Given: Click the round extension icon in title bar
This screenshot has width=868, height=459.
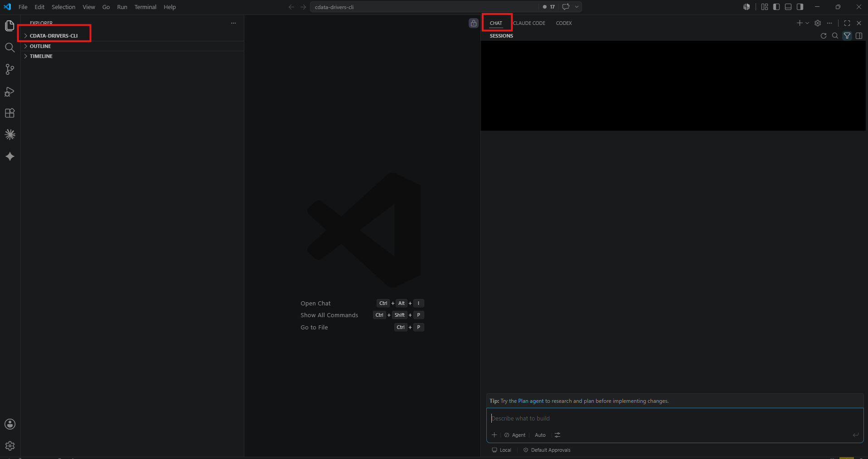Looking at the screenshot, I should point(747,7).
